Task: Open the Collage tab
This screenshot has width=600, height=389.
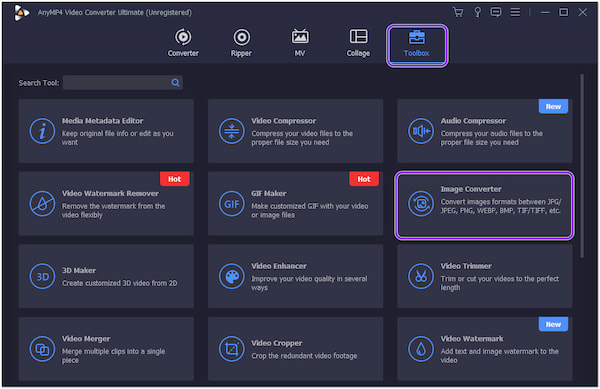Action: pos(358,43)
